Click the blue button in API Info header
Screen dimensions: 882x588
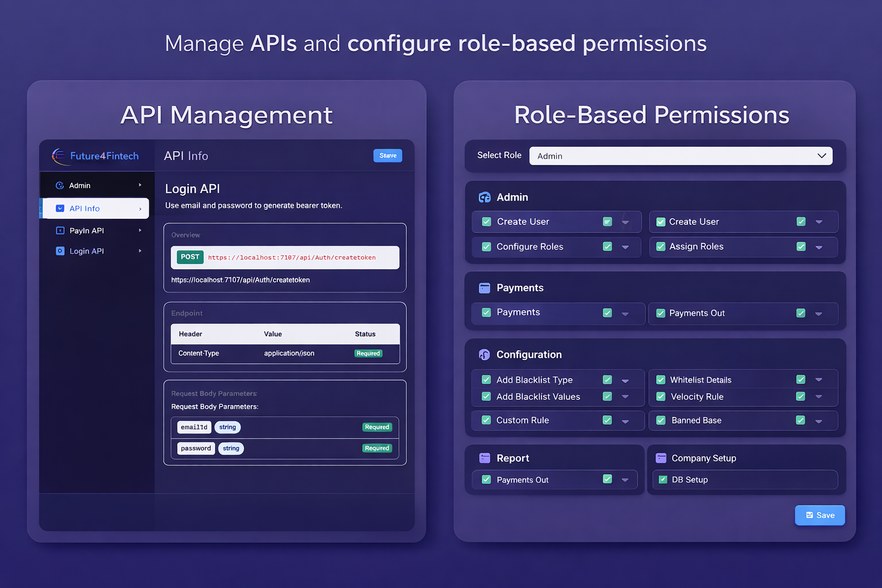pos(388,156)
